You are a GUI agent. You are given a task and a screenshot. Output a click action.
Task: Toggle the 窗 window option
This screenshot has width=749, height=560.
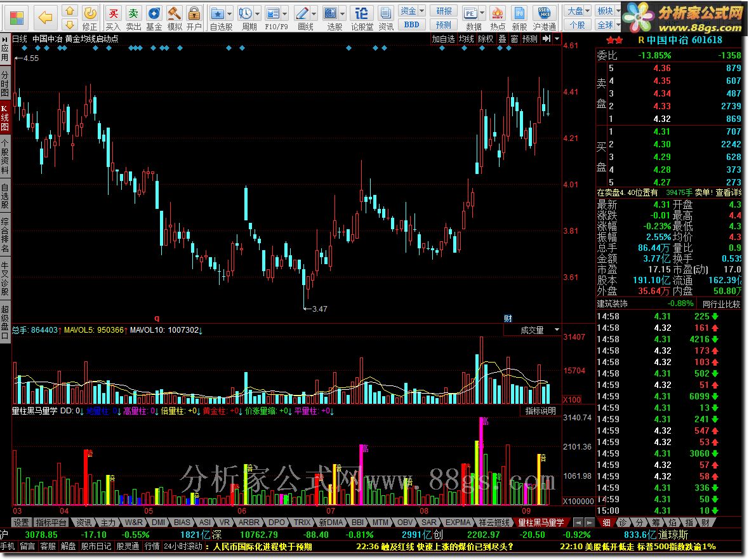514,39
